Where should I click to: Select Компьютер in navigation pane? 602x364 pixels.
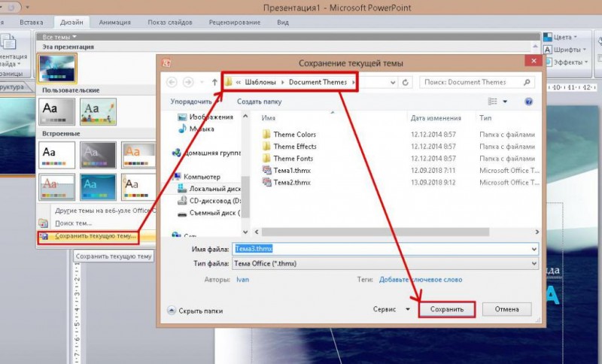tap(196, 177)
